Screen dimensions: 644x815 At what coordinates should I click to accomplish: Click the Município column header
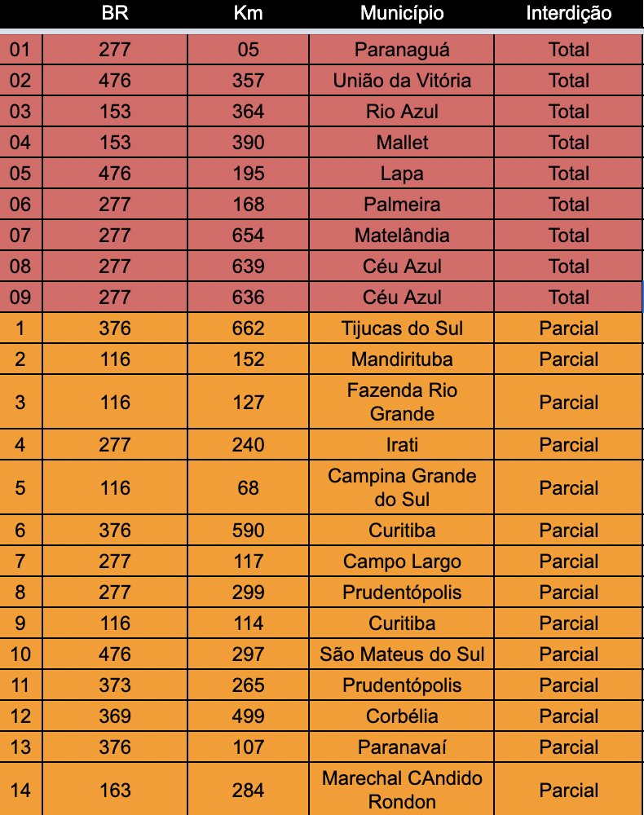pyautogui.click(x=402, y=13)
